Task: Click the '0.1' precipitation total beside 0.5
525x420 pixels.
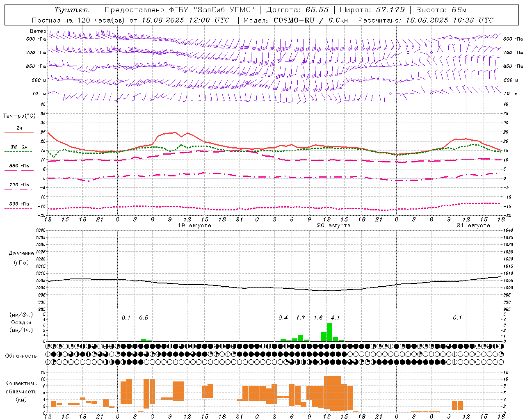Action: tap(126, 318)
